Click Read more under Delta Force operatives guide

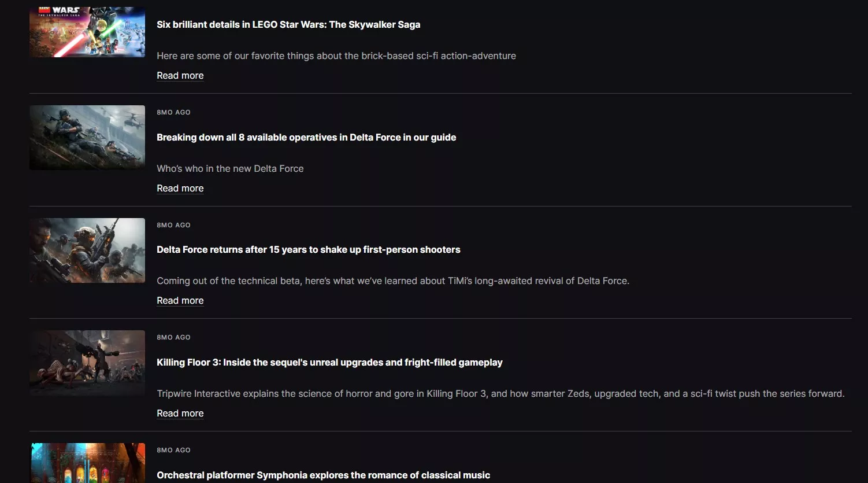[180, 188]
